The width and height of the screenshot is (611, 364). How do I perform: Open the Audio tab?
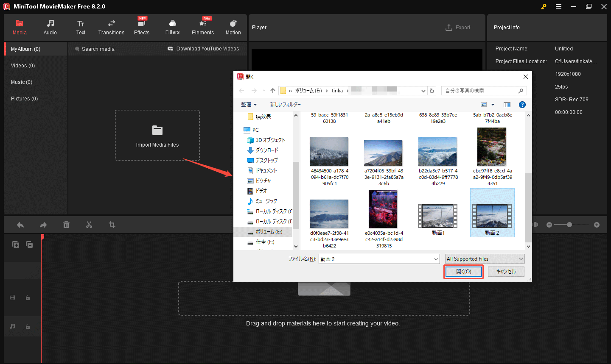pos(50,28)
